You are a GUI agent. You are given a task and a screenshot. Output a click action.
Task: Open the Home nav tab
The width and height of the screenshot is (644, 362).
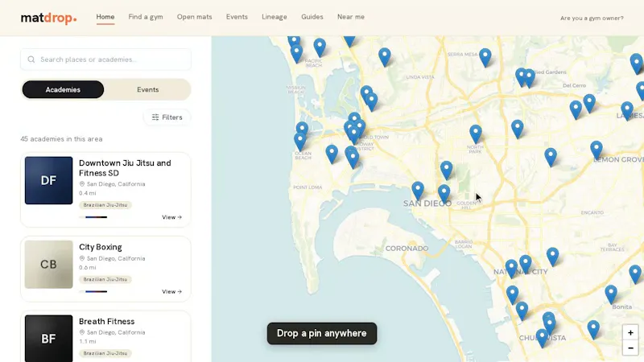pos(105,17)
